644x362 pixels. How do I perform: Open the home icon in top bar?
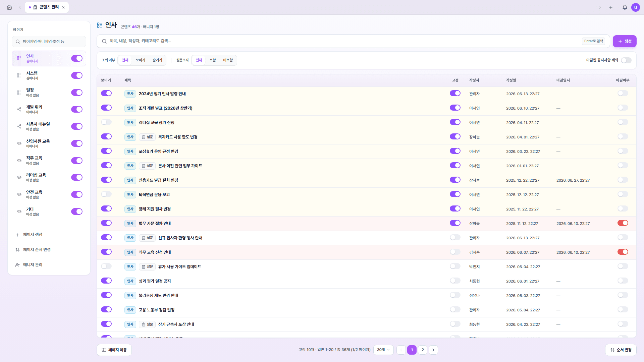click(x=9, y=7)
